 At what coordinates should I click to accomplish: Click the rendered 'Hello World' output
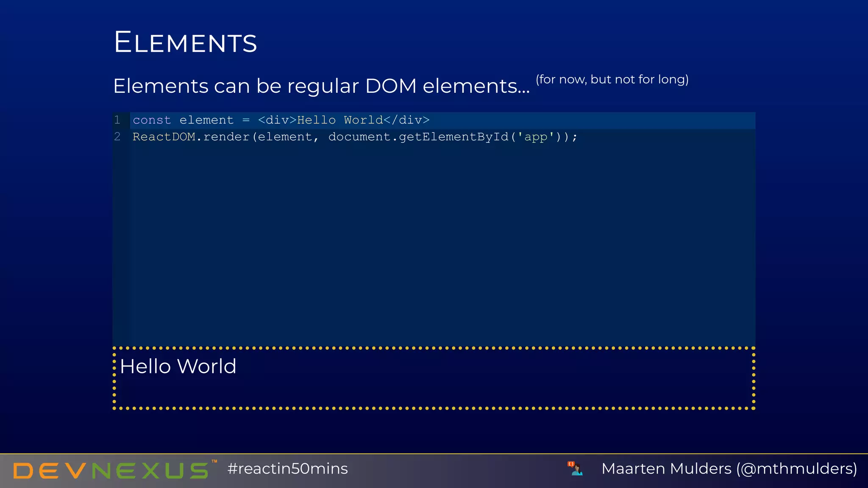178,366
